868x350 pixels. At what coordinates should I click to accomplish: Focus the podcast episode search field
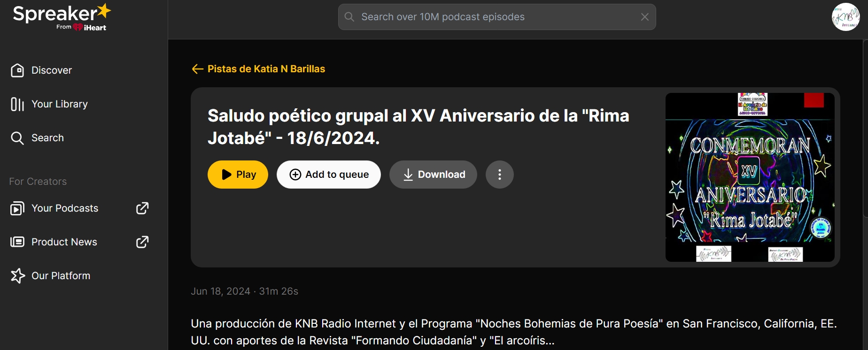(x=497, y=17)
